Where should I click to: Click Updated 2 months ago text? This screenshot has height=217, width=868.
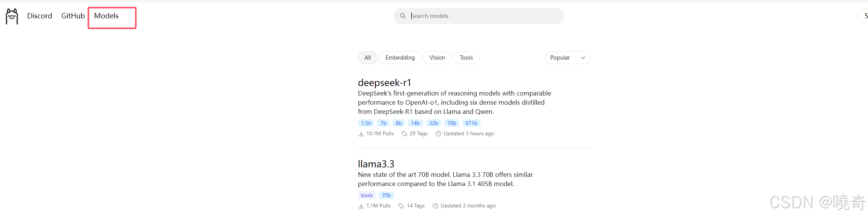[468, 206]
